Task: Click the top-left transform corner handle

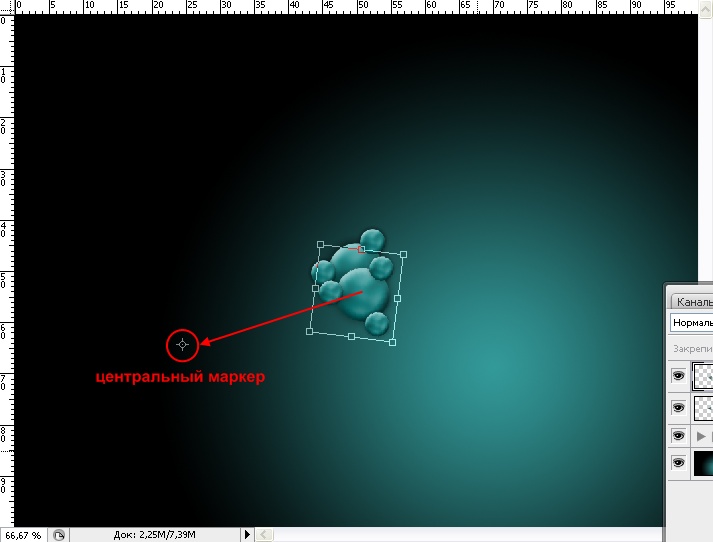Action: coord(320,245)
